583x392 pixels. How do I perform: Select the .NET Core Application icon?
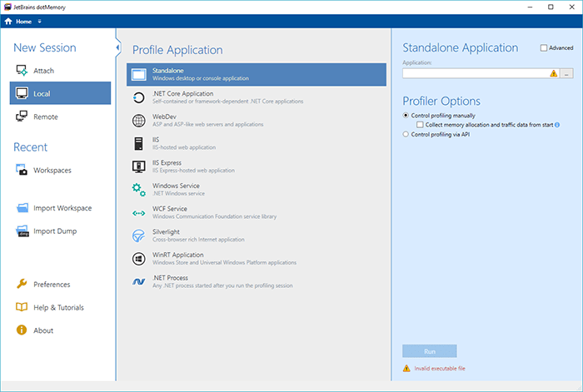139,97
